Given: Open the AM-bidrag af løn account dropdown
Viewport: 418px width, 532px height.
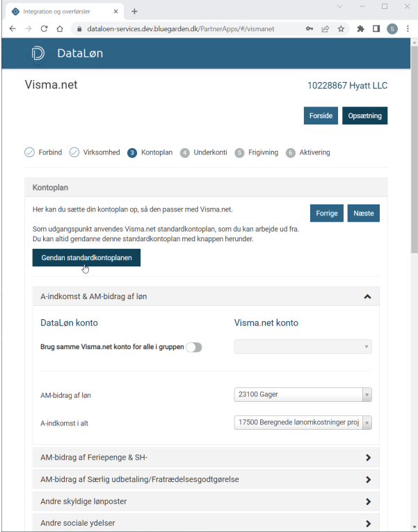Looking at the screenshot, I should tap(303, 394).
